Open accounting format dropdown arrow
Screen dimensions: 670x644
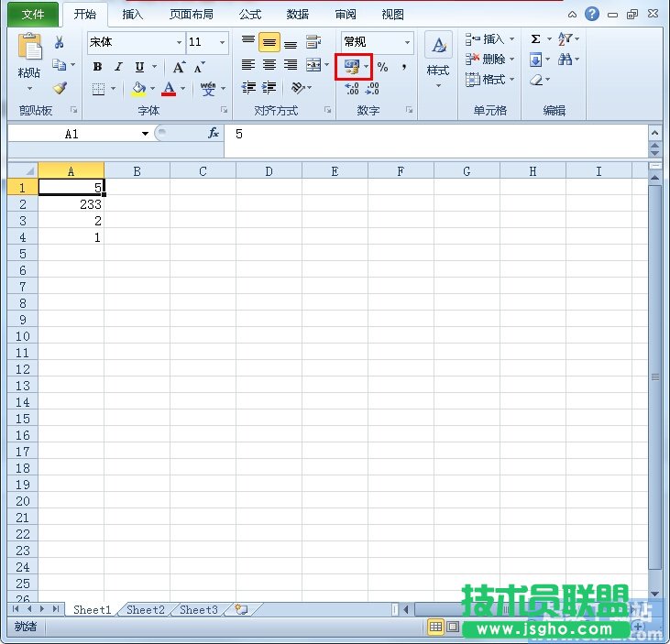[x=367, y=67]
